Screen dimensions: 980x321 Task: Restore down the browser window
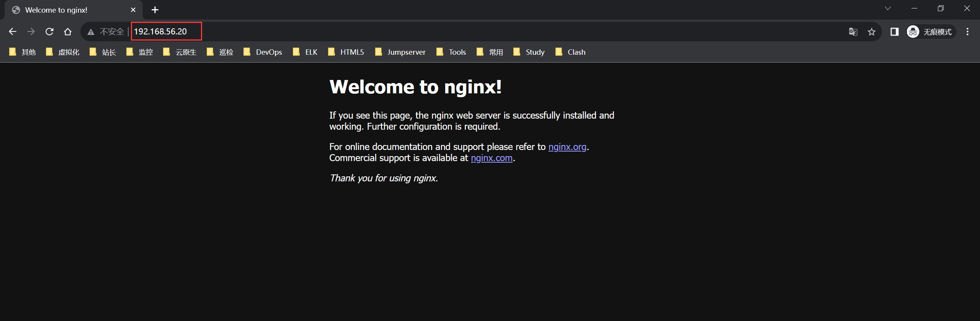click(941, 8)
